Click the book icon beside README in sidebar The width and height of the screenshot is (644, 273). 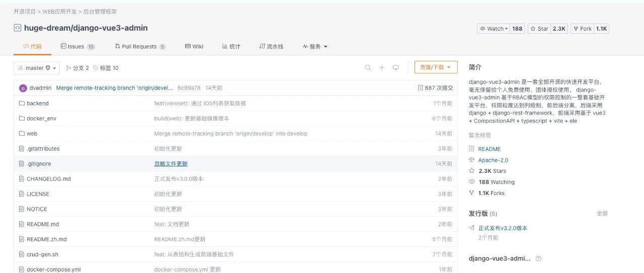[471, 149]
